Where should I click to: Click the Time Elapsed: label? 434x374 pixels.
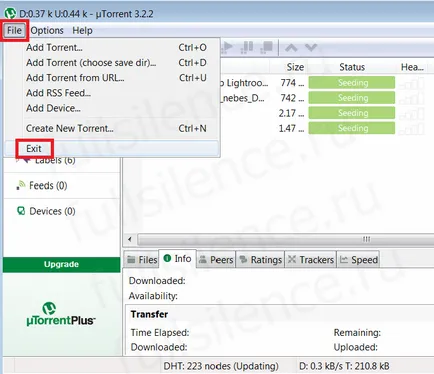160,333
